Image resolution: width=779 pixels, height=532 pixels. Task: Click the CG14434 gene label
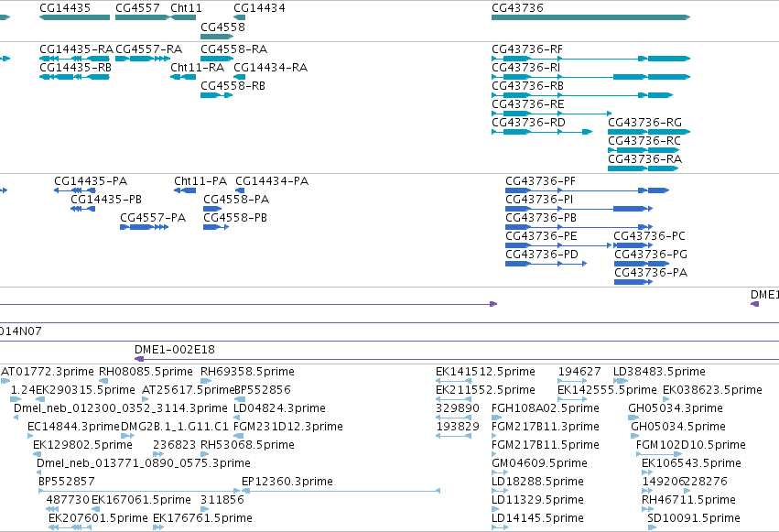[259, 8]
